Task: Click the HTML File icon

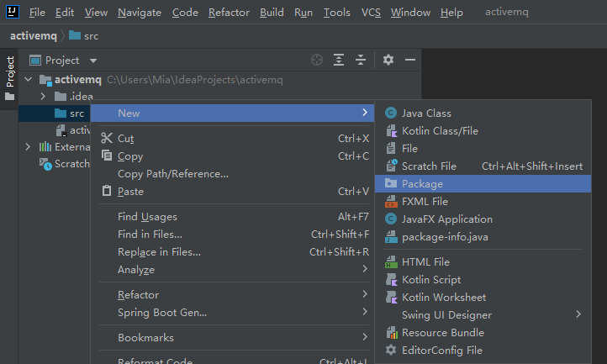Action: click(391, 262)
